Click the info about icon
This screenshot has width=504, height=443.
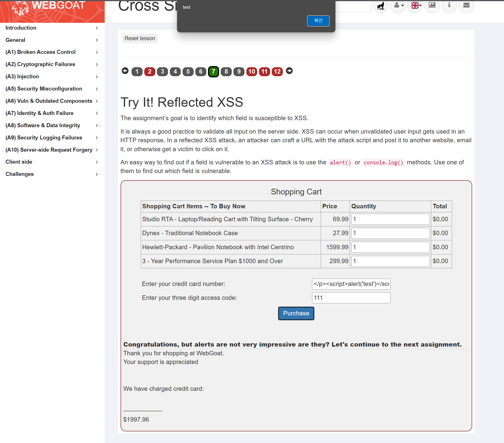coord(449,5)
